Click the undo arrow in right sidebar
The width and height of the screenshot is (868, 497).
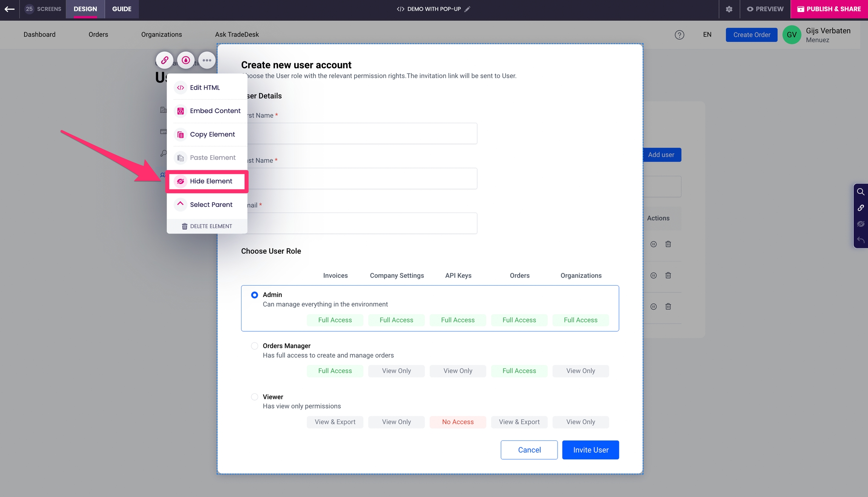point(860,240)
